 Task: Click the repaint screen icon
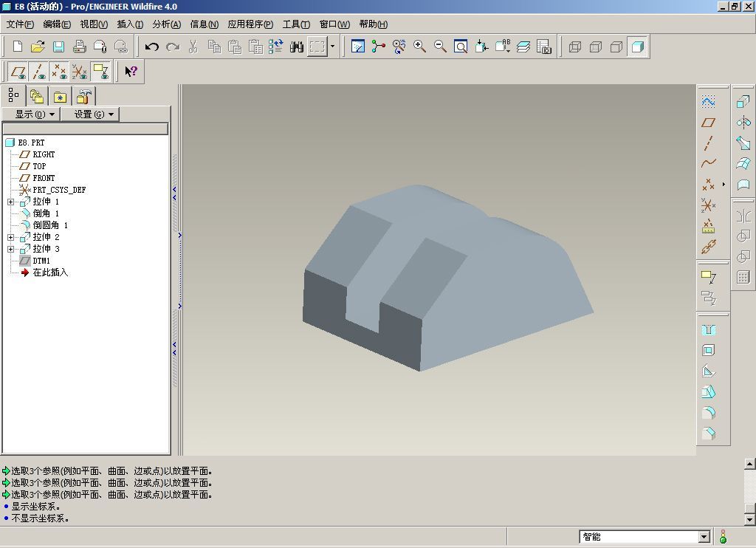(x=358, y=47)
